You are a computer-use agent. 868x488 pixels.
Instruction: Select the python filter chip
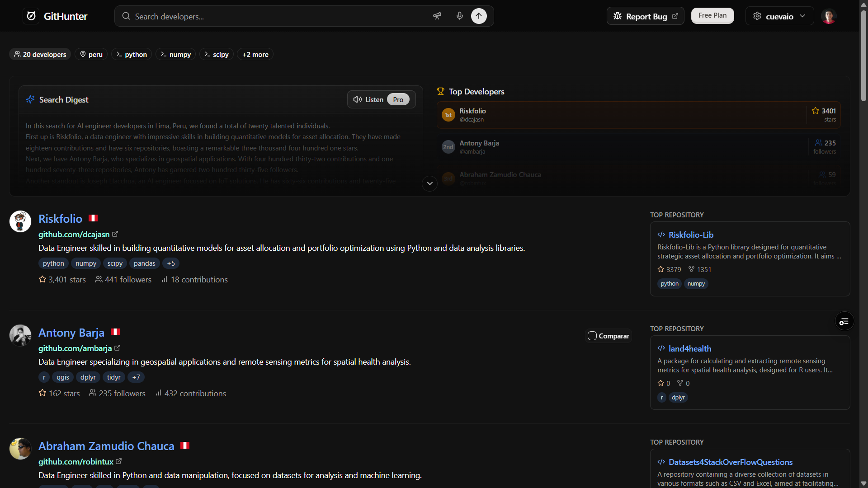pyautogui.click(x=131, y=54)
